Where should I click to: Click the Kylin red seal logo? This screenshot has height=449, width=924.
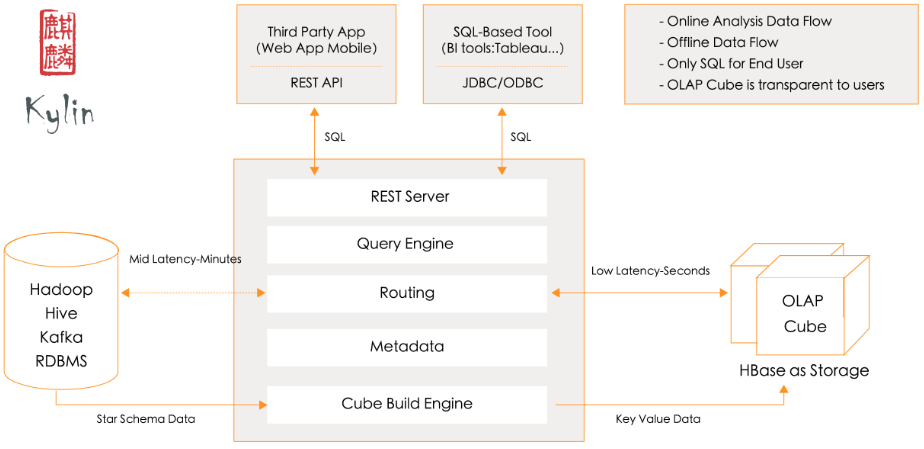coord(58,42)
